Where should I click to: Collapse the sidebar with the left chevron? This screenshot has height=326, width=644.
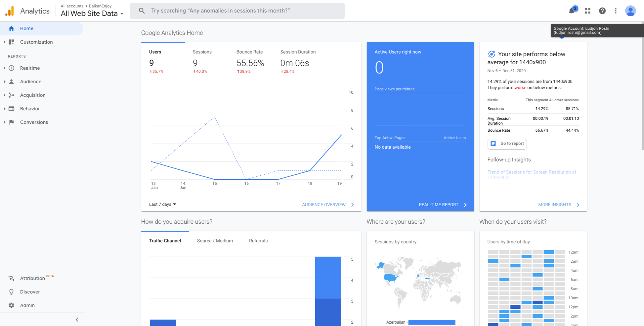[x=77, y=320]
